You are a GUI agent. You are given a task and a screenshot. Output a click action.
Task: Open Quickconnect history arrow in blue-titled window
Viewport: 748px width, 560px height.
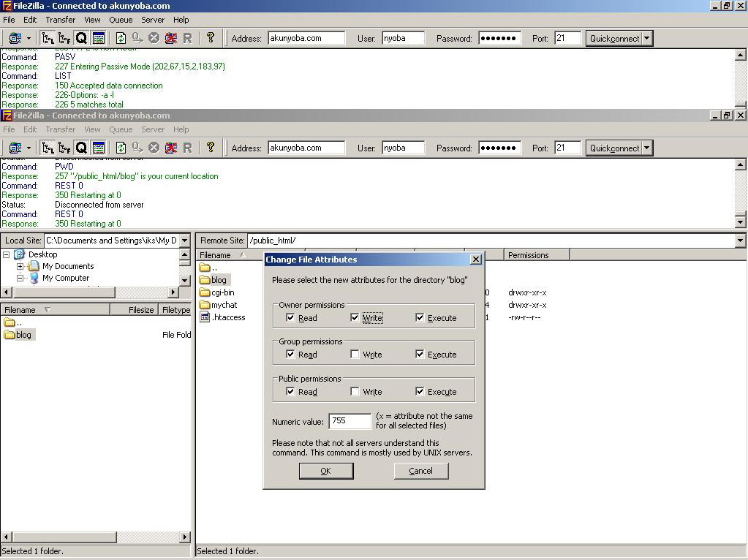tap(647, 38)
